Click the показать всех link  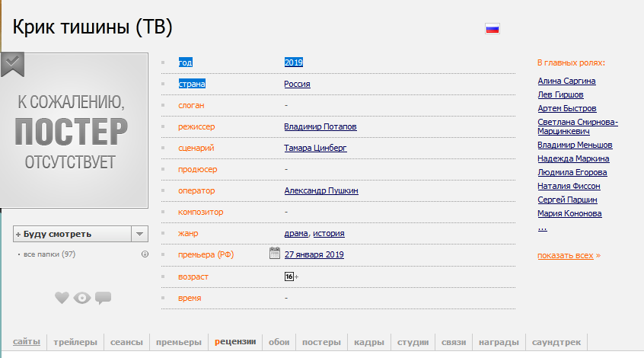click(566, 255)
